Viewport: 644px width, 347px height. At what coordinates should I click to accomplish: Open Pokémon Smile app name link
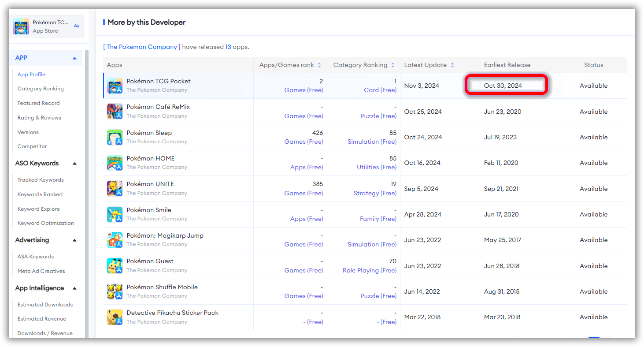click(x=149, y=210)
